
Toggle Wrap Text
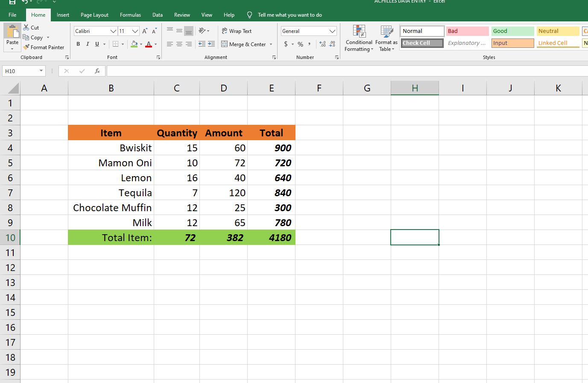point(237,31)
